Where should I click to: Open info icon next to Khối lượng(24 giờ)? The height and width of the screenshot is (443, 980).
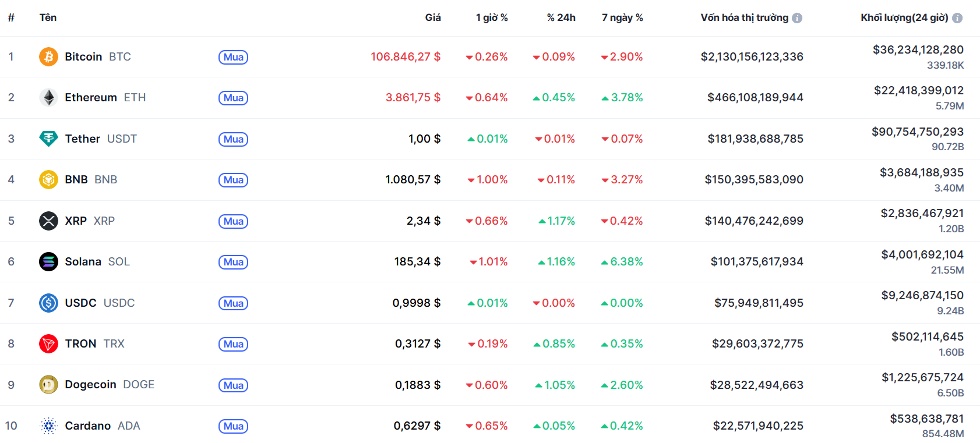[x=957, y=18]
